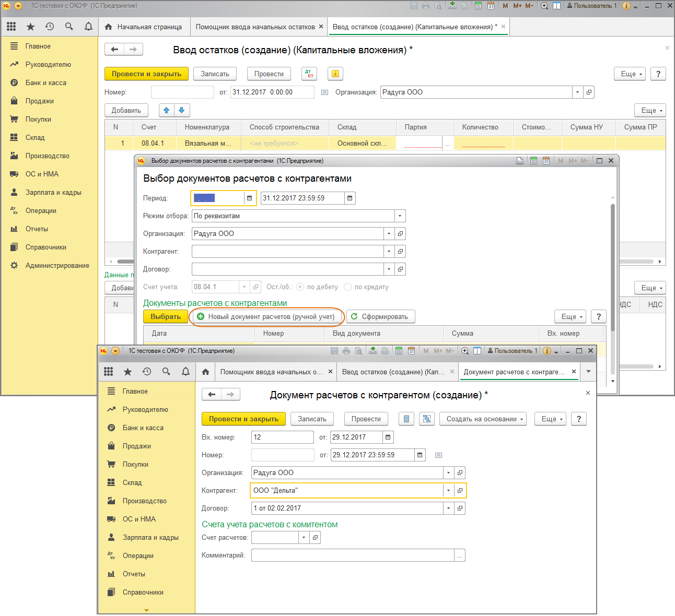Open Банк и касса in top sidebar
Screen dimensions: 675x616
(45, 82)
